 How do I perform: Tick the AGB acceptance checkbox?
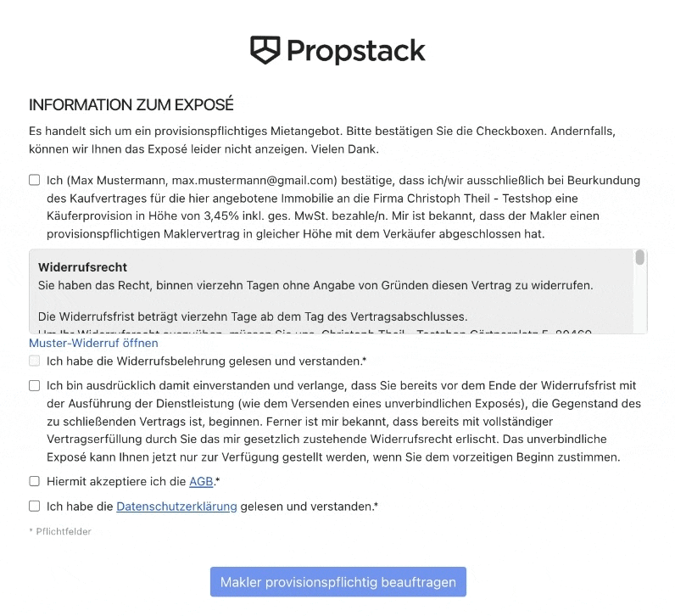pos(35,481)
